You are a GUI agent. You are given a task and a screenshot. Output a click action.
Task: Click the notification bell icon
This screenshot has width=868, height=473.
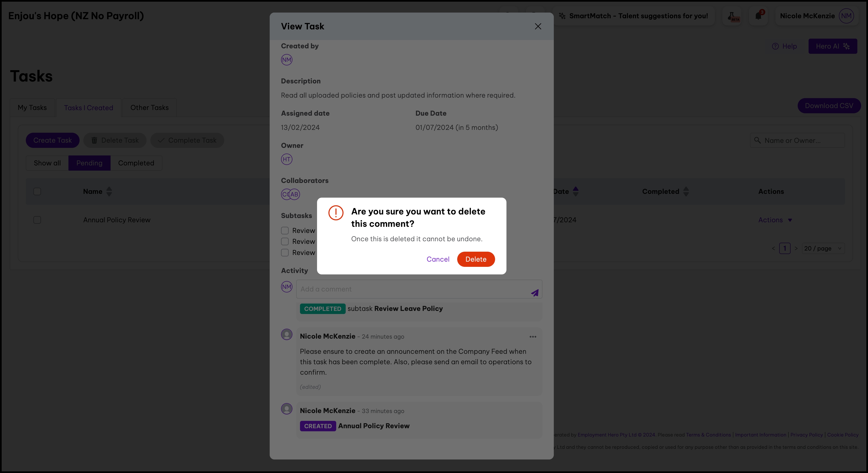click(758, 16)
